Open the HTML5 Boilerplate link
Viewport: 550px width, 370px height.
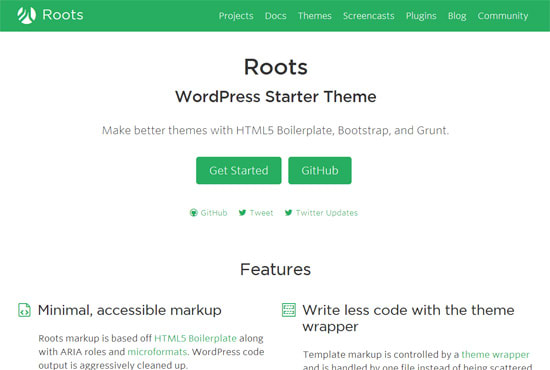click(195, 338)
